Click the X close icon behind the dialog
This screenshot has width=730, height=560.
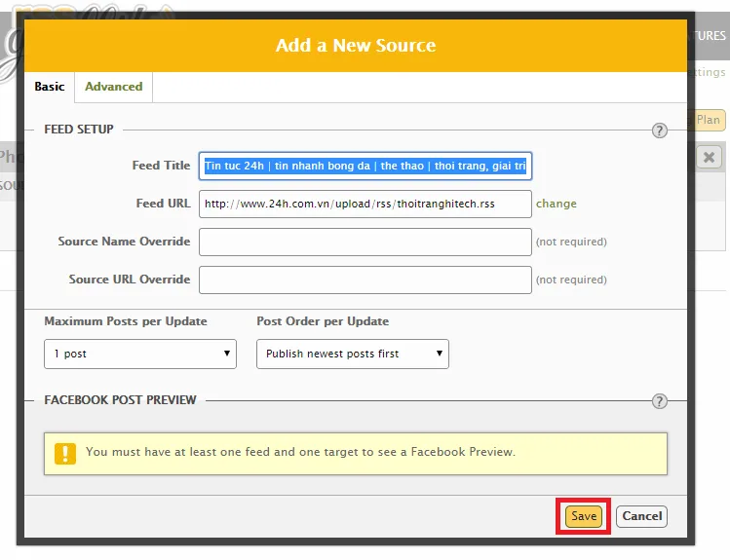click(710, 157)
